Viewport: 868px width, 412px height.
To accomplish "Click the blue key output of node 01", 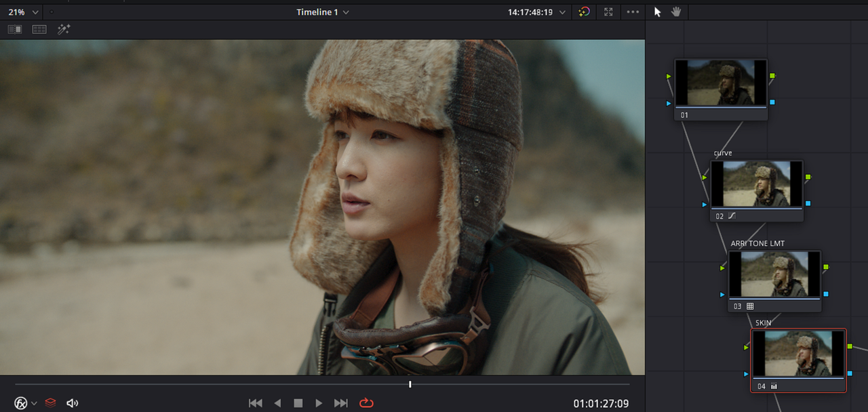I will point(772,102).
